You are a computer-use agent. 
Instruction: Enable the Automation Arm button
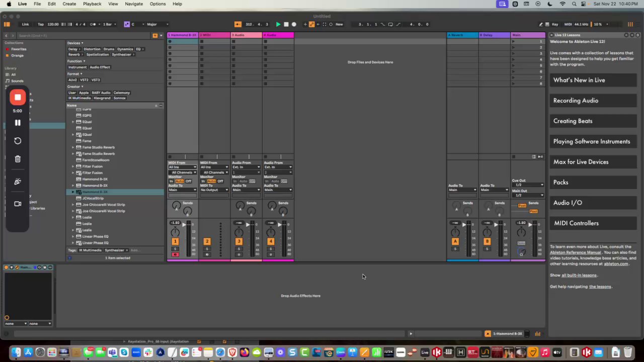coord(311,24)
